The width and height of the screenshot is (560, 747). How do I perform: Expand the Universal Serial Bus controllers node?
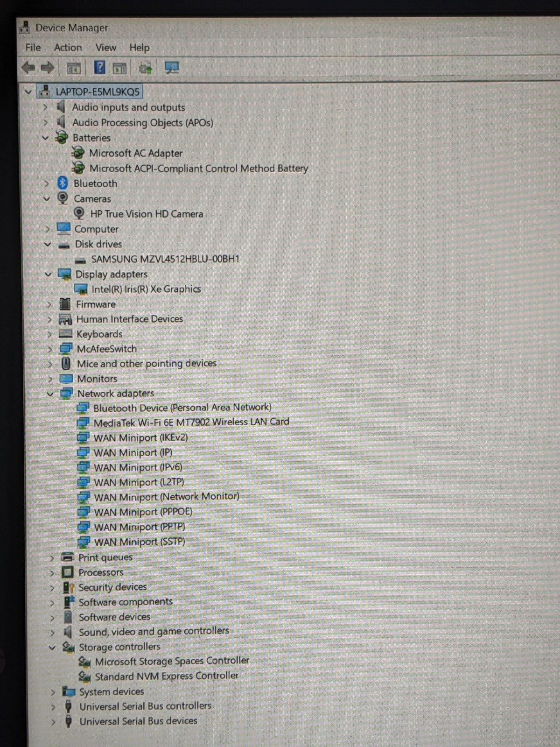click(x=53, y=707)
